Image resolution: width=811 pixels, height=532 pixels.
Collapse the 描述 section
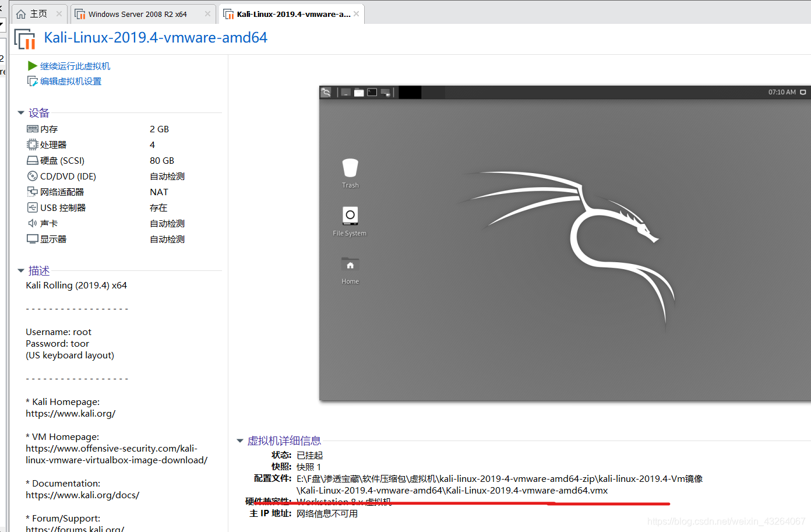coord(21,270)
